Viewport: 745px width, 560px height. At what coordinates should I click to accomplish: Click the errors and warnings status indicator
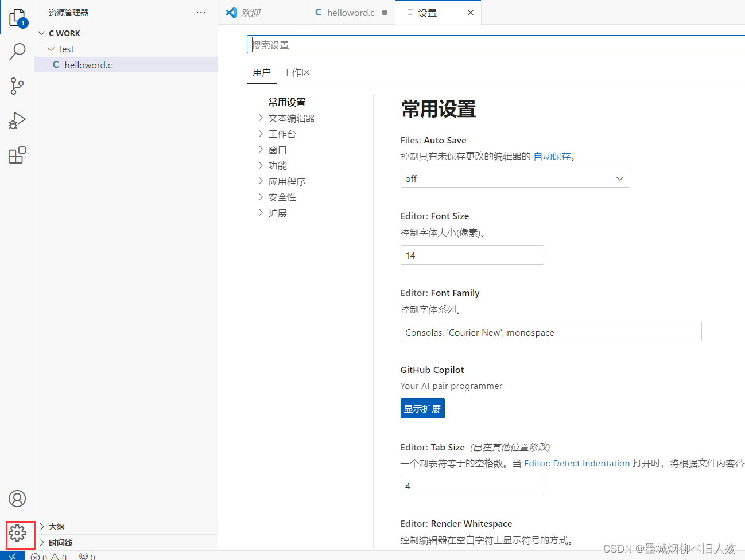pos(49,557)
